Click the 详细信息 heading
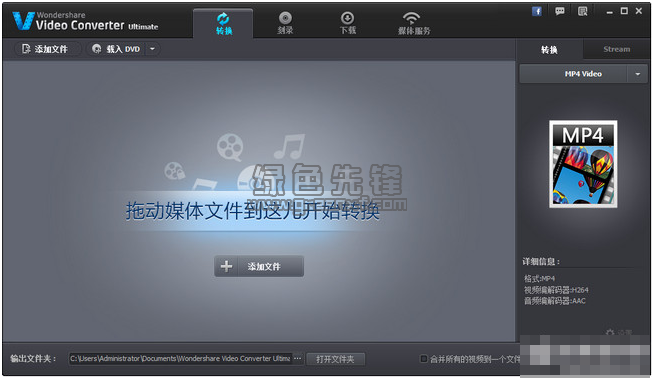This screenshot has width=654, height=379. click(x=541, y=261)
